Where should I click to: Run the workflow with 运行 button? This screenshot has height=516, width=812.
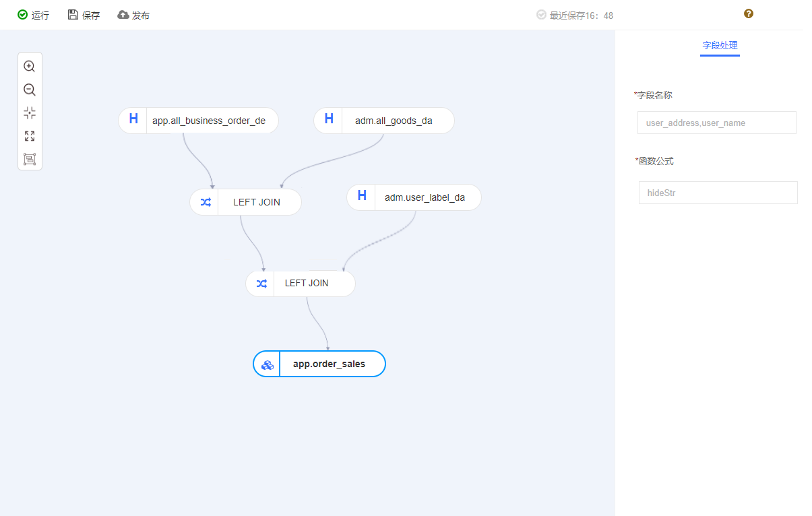pos(33,15)
